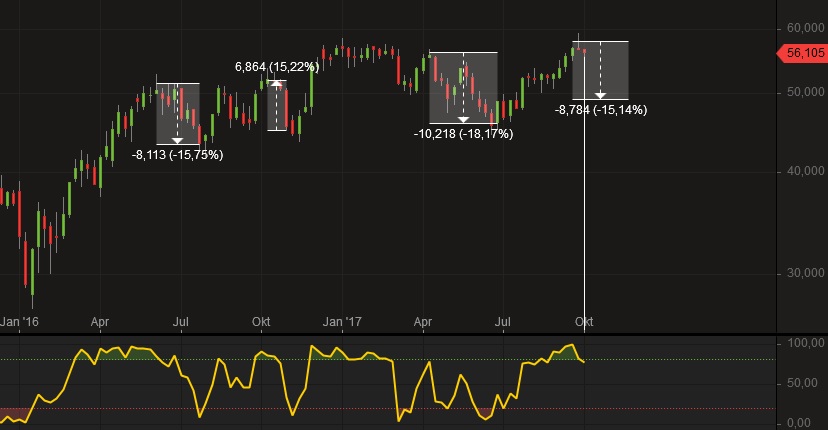Screen dimensions: 828x430
Task: Select the measurement box with -18,17% drop
Action: [463, 88]
